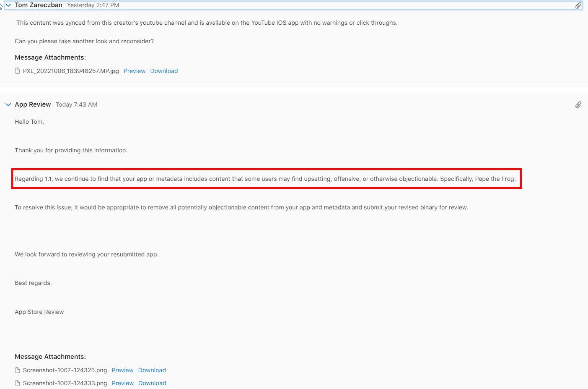Click the 'We look forward to reviewing' line
This screenshot has height=389, width=588.
coord(87,254)
